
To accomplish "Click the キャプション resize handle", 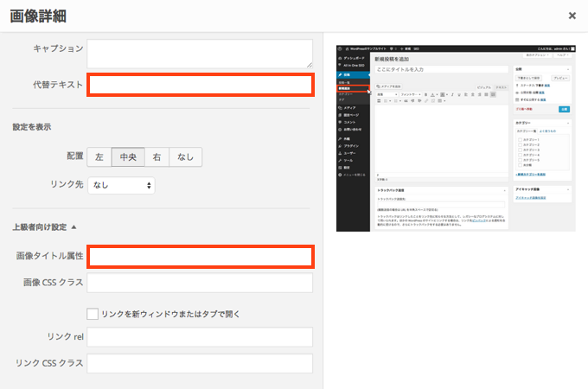I will click(309, 65).
